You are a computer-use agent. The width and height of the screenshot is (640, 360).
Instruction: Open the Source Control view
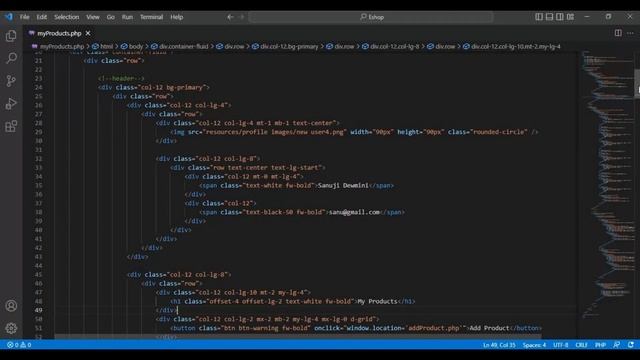11,81
